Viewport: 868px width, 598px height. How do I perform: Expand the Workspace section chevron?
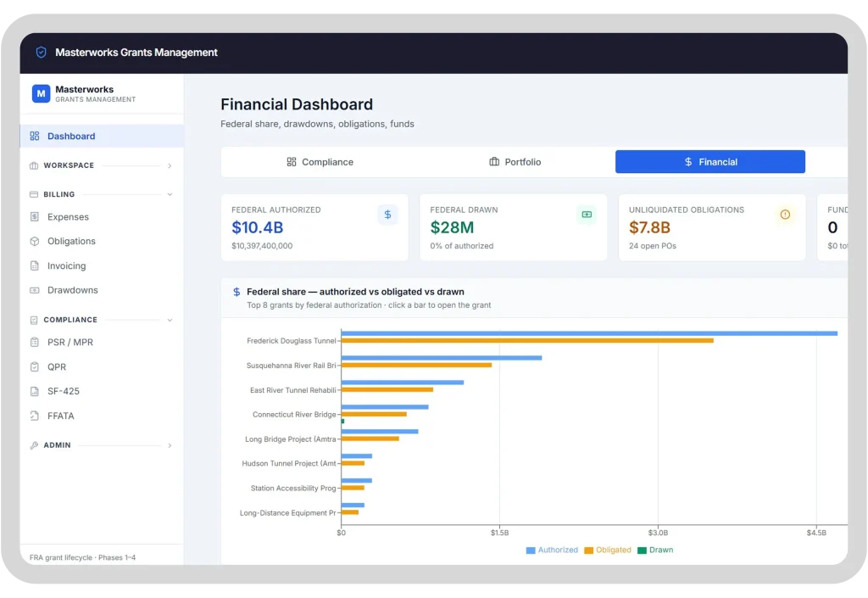[x=170, y=165]
